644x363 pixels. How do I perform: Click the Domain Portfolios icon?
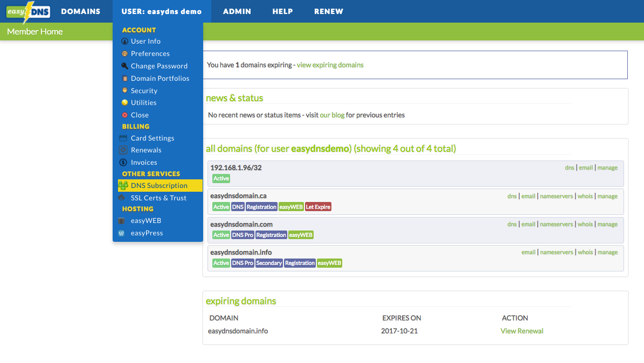(x=124, y=79)
